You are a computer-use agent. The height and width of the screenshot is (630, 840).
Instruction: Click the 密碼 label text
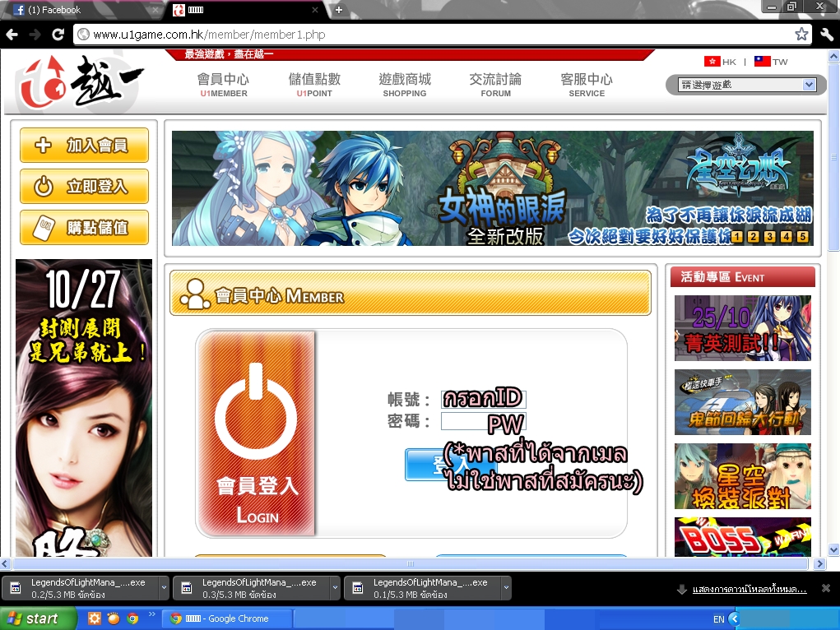(x=408, y=422)
